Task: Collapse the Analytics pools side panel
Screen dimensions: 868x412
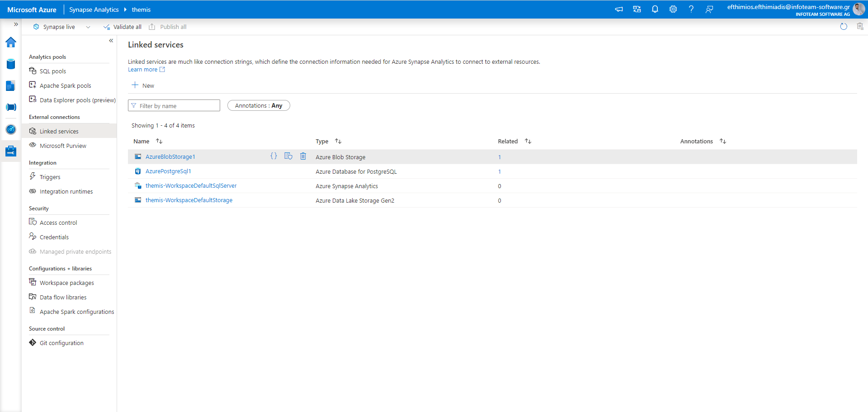Action: click(x=111, y=41)
